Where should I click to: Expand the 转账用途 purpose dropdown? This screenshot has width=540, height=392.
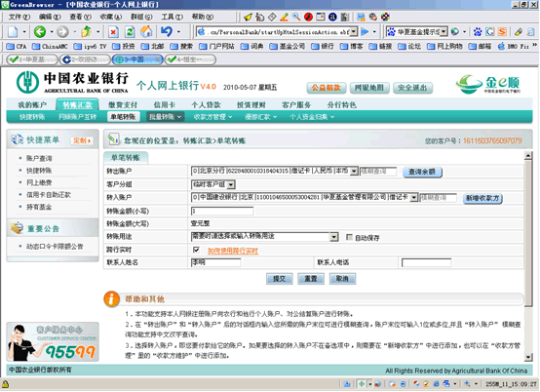[x=333, y=237]
